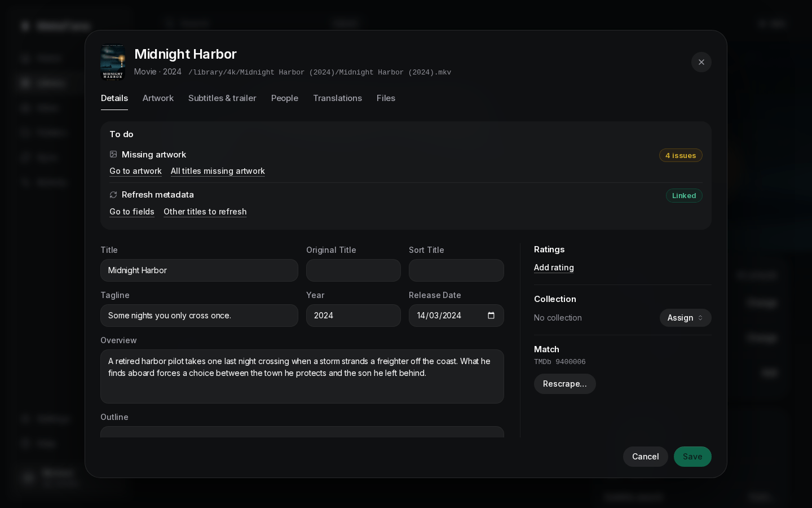Follow the Go to fields link
The height and width of the screenshot is (508, 812).
(x=132, y=212)
